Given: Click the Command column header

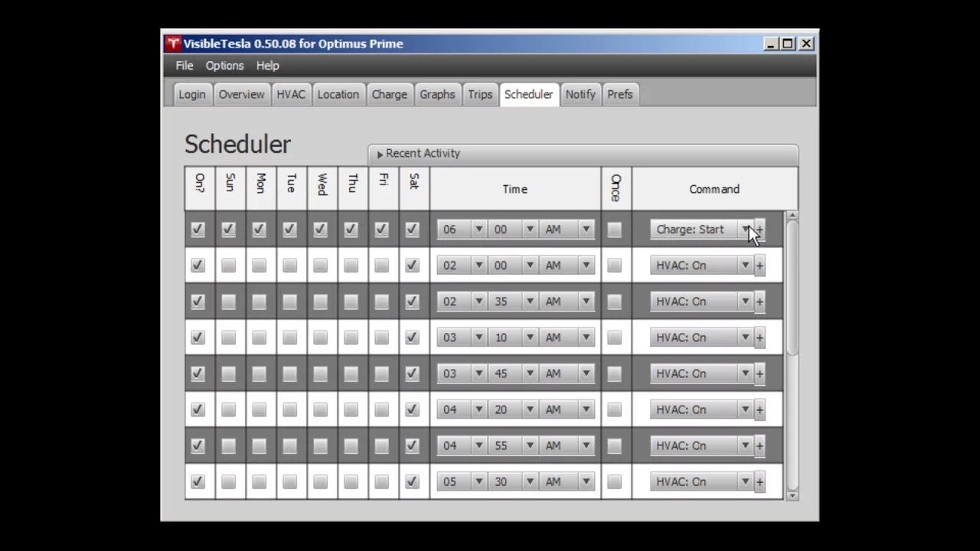Looking at the screenshot, I should 714,189.
